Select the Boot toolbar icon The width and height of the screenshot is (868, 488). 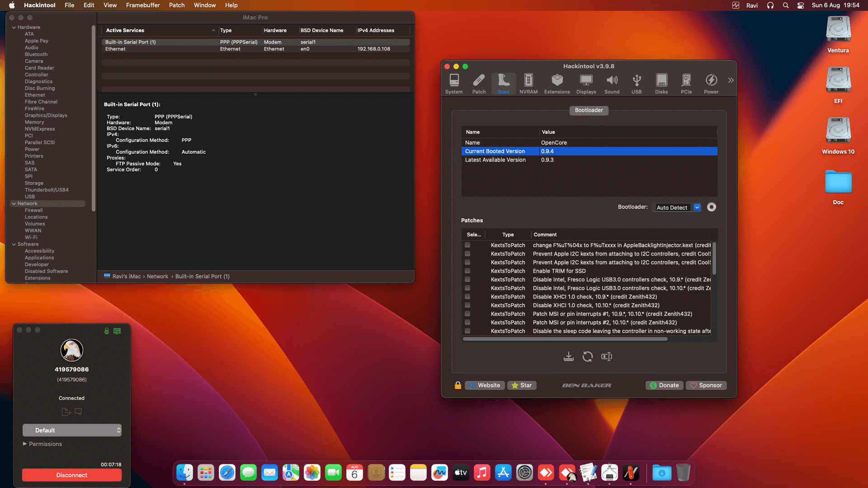504,84
